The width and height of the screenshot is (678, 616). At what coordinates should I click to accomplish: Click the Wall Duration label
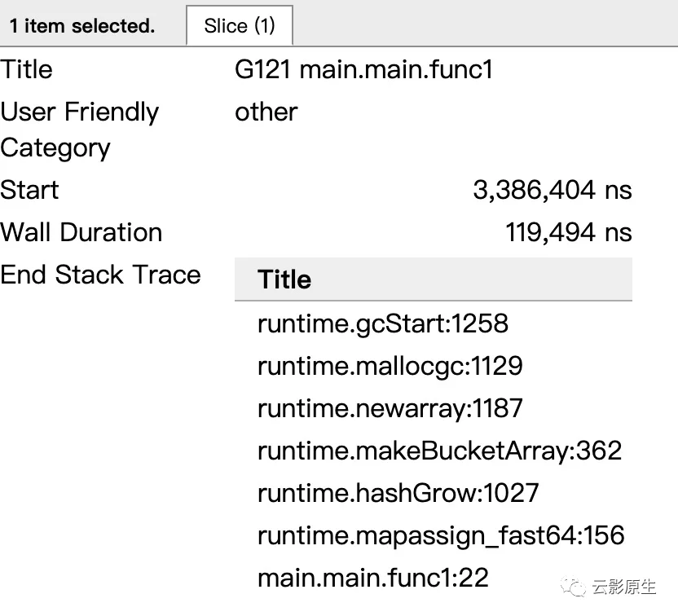coord(81,232)
